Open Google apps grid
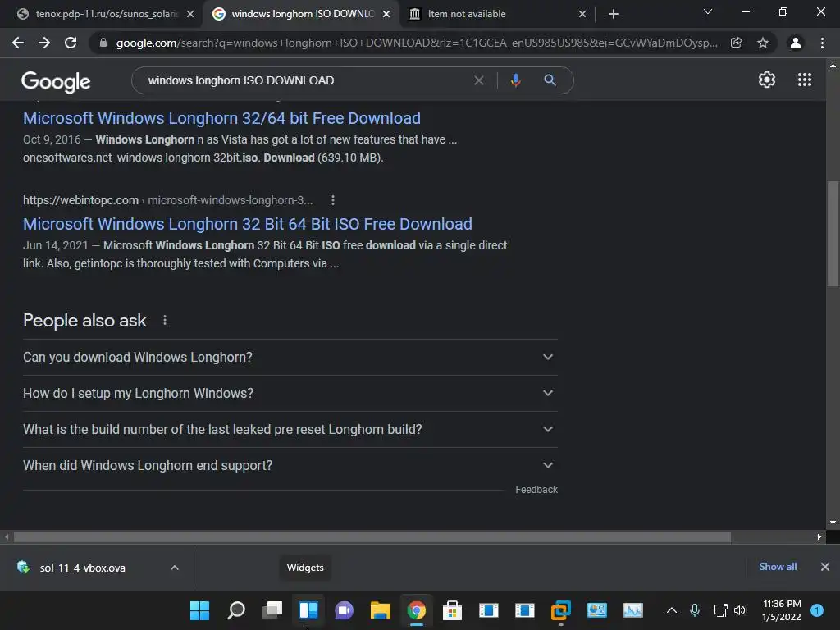The width and height of the screenshot is (840, 630). tap(804, 80)
